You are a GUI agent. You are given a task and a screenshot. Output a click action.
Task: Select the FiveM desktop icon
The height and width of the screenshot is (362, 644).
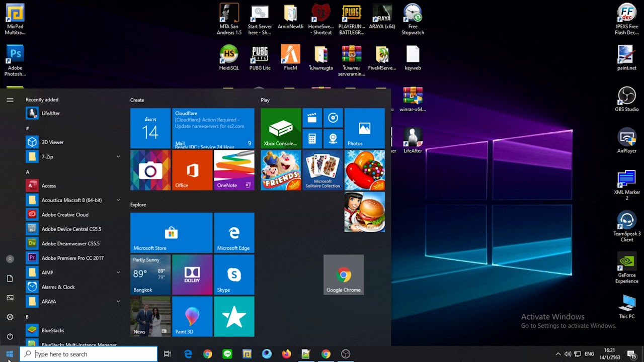point(290,58)
